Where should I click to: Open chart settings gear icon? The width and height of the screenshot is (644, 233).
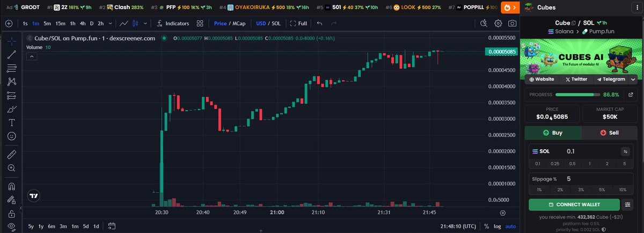tap(498, 24)
